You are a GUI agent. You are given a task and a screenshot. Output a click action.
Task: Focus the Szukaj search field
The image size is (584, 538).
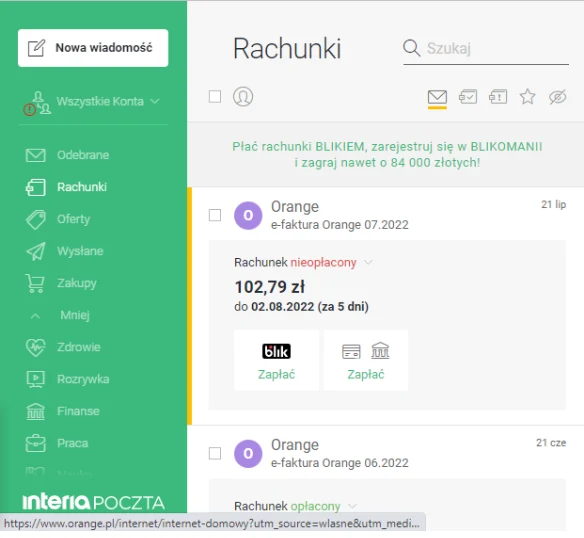click(486, 48)
